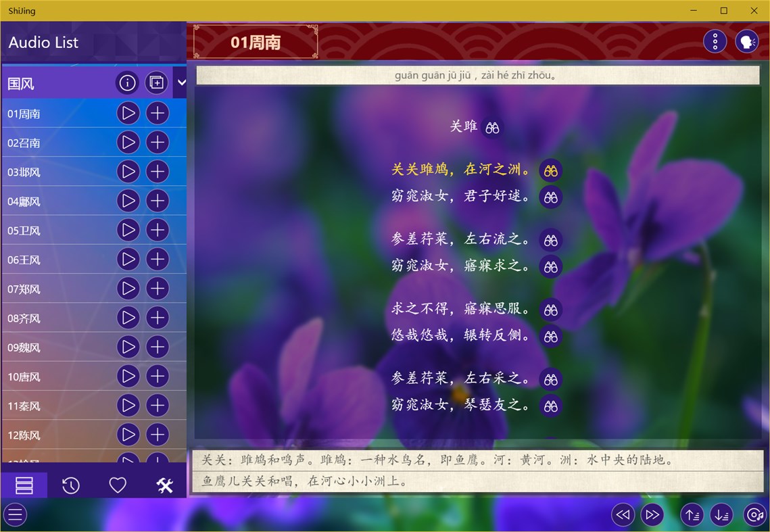The height and width of the screenshot is (532, 770).
Task: Select the 01周南 chapter heading
Action: click(255, 41)
